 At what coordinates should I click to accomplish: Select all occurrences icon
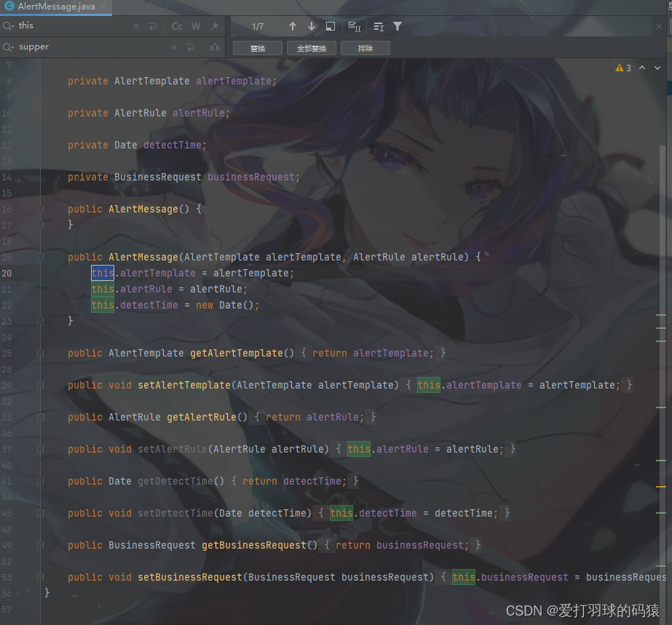pyautogui.click(x=355, y=27)
